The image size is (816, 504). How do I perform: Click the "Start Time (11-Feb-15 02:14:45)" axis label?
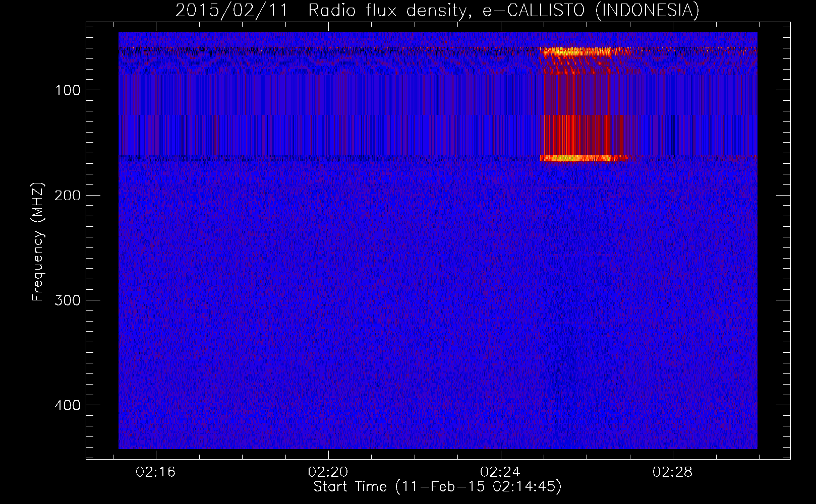click(438, 487)
